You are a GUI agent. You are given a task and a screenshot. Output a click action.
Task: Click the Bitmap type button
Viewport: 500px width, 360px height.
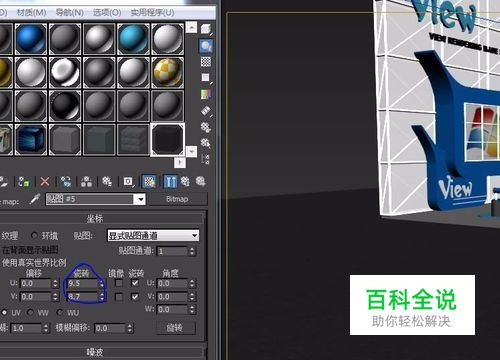[x=177, y=199]
